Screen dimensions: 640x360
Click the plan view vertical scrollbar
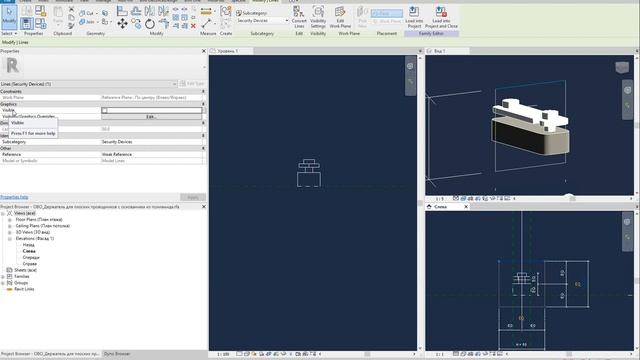tap(420, 203)
